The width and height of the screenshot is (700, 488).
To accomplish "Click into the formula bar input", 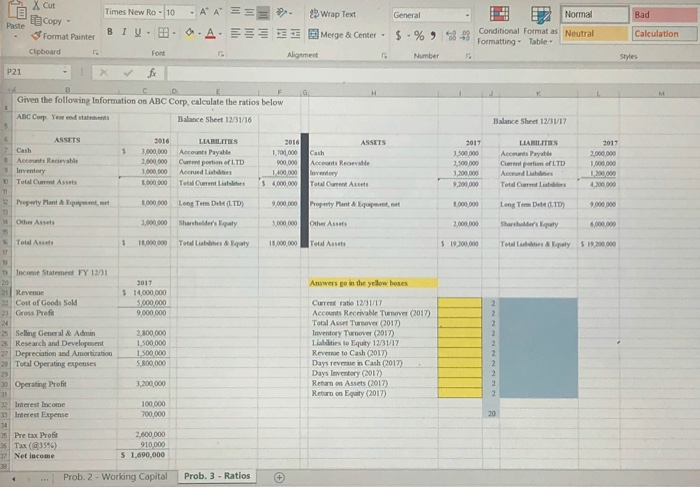I will (433, 73).
